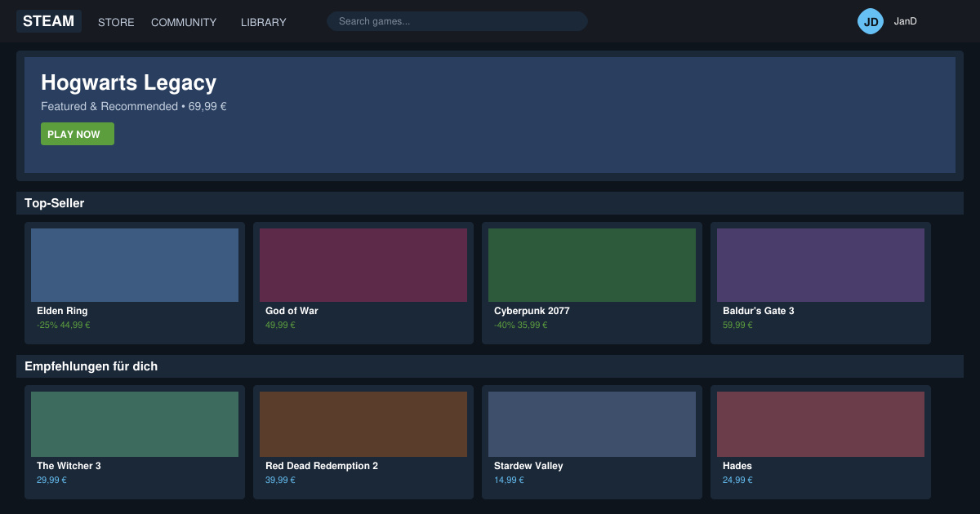Screen dimensions: 980x514
Task: Select the Elden Ring thumbnail
Action: pos(135,265)
